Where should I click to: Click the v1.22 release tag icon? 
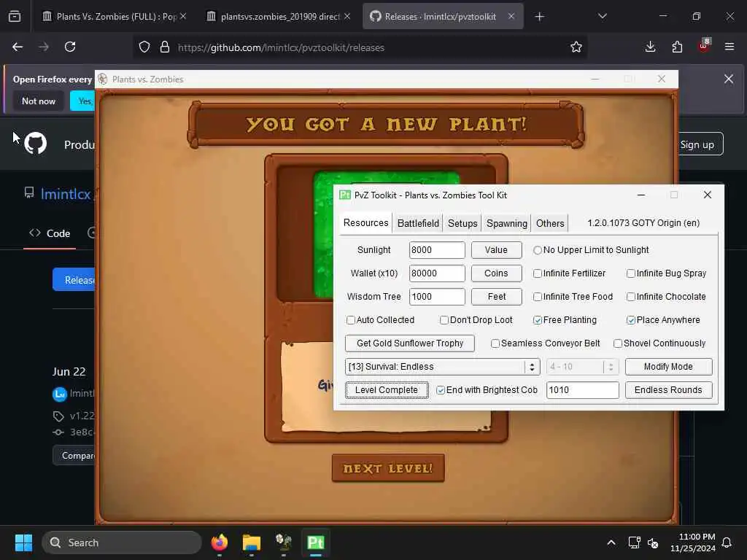58,416
